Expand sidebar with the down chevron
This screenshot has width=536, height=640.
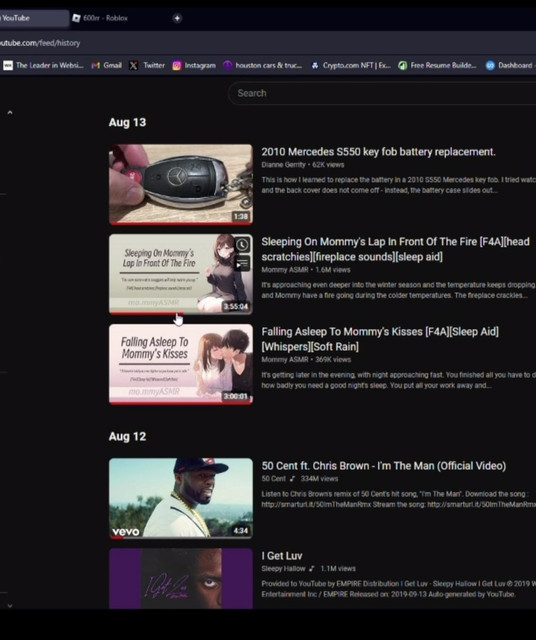[10, 606]
